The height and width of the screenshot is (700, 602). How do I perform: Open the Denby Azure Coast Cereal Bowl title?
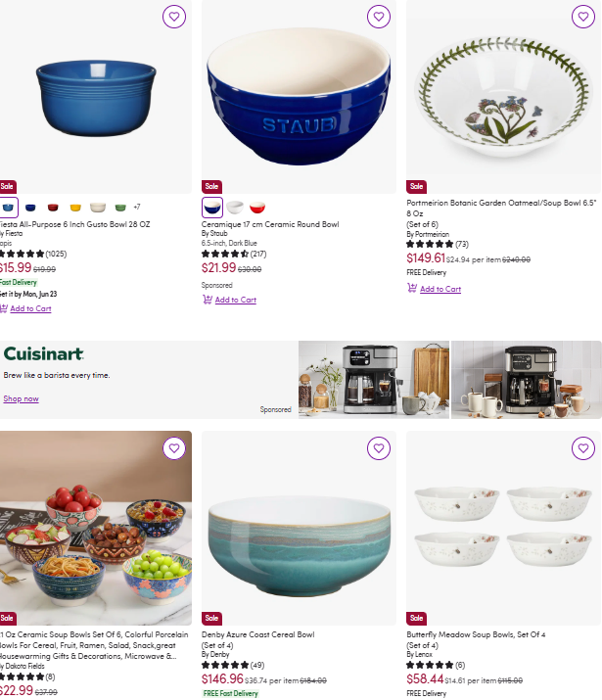(258, 634)
